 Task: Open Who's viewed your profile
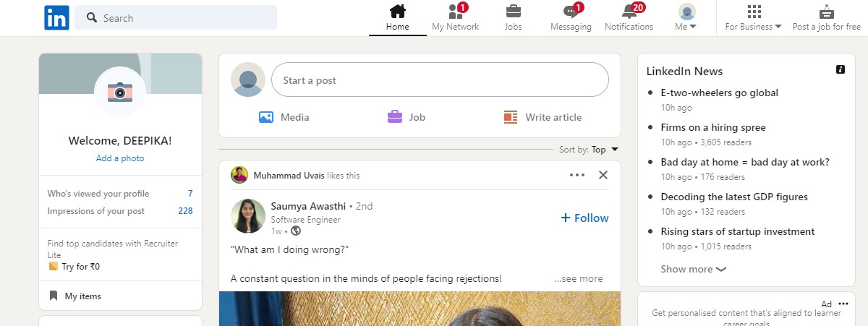120,194
